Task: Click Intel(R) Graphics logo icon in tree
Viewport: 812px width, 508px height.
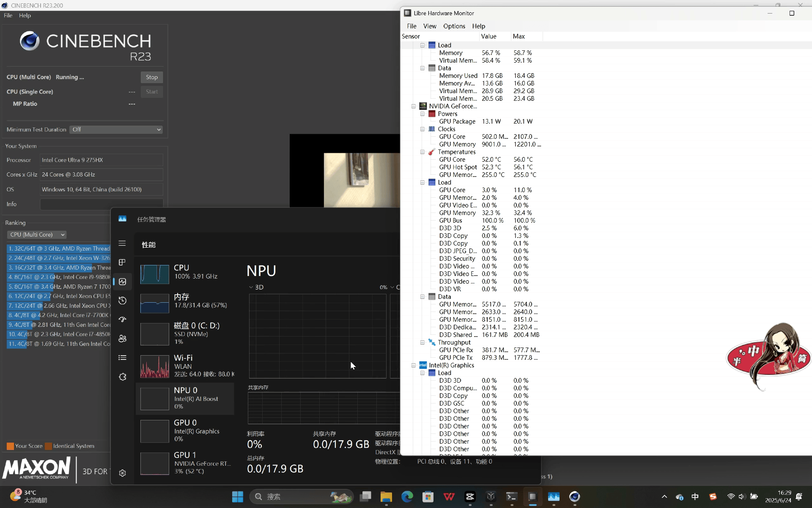Action: 423,365
